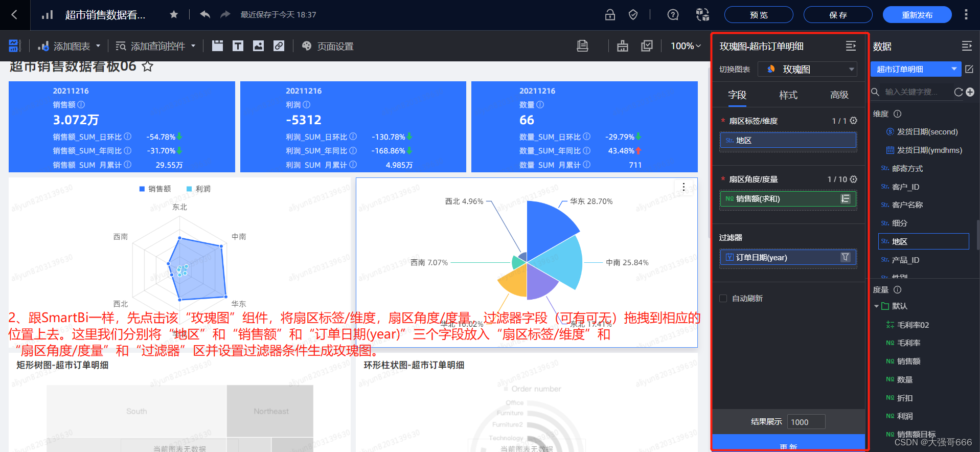The image size is (980, 452).
Task: Open the 超市订单明细 dataset dropdown
Action: click(916, 69)
